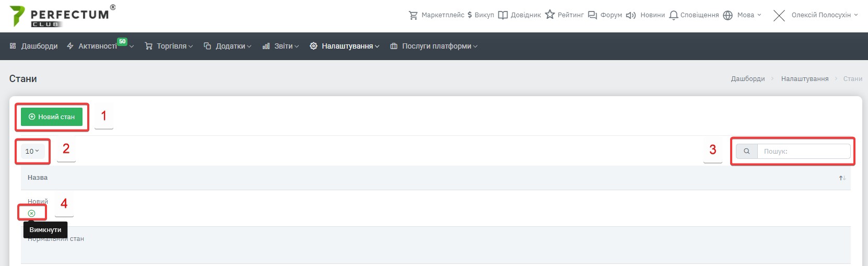Open the Маркетплейс shopping cart icon
Screen dimensions: 868x266
(413, 15)
